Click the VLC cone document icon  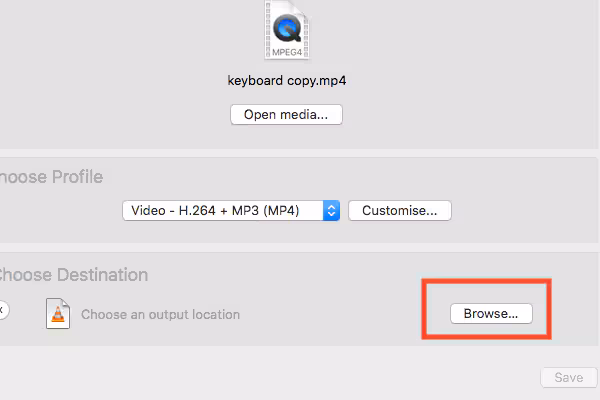[x=57, y=313]
